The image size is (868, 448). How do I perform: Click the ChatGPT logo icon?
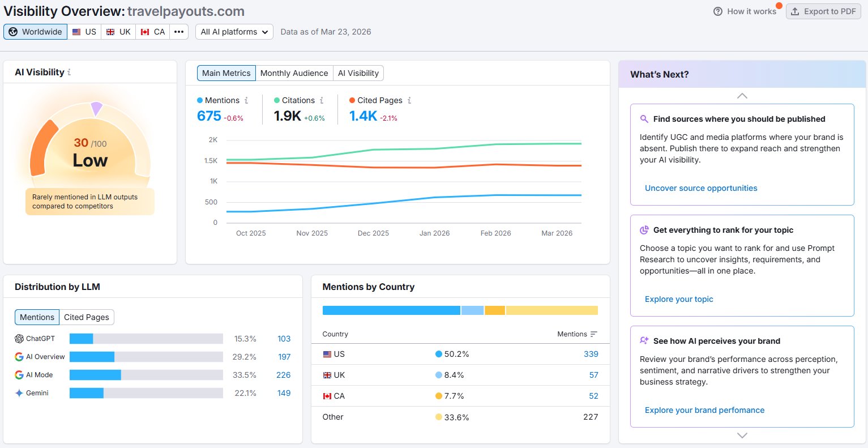point(19,339)
